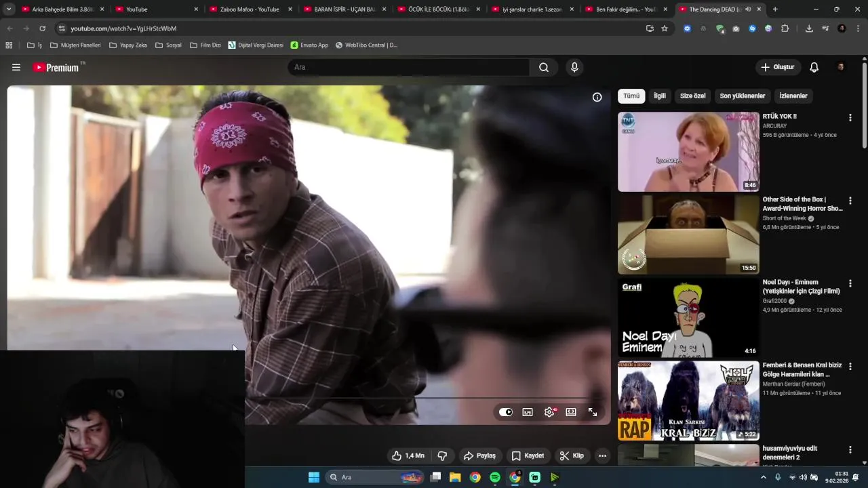Viewport: 868px width, 488px height.
Task: Switch to Arka Bahçede Bilim tab
Action: click(x=62, y=9)
